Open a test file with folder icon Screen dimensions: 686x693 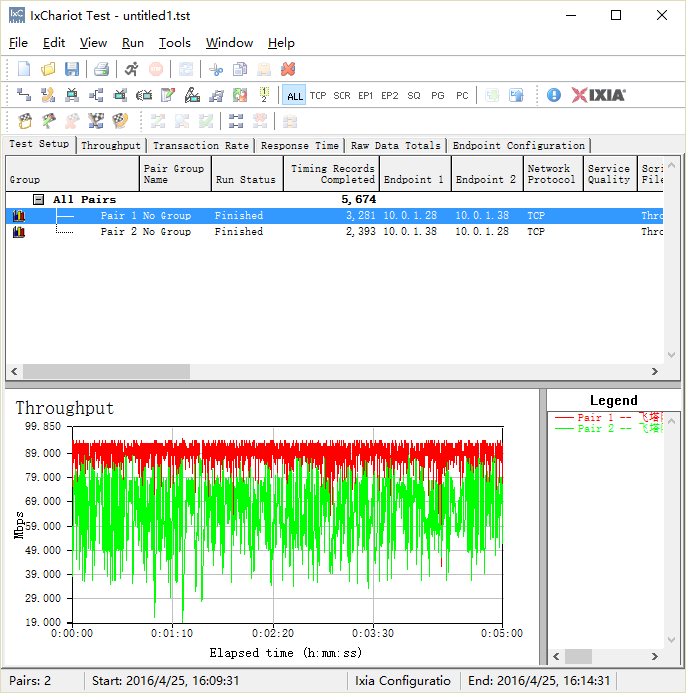48,69
